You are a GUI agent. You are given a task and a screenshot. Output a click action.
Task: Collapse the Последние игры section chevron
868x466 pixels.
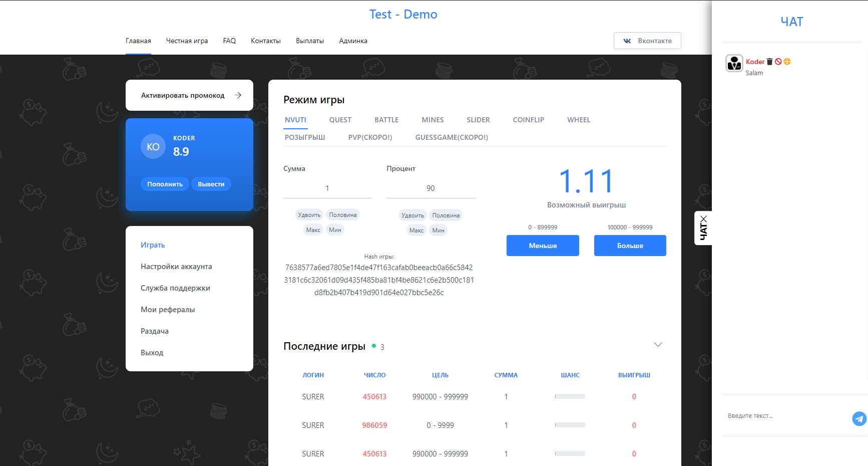[x=658, y=345]
